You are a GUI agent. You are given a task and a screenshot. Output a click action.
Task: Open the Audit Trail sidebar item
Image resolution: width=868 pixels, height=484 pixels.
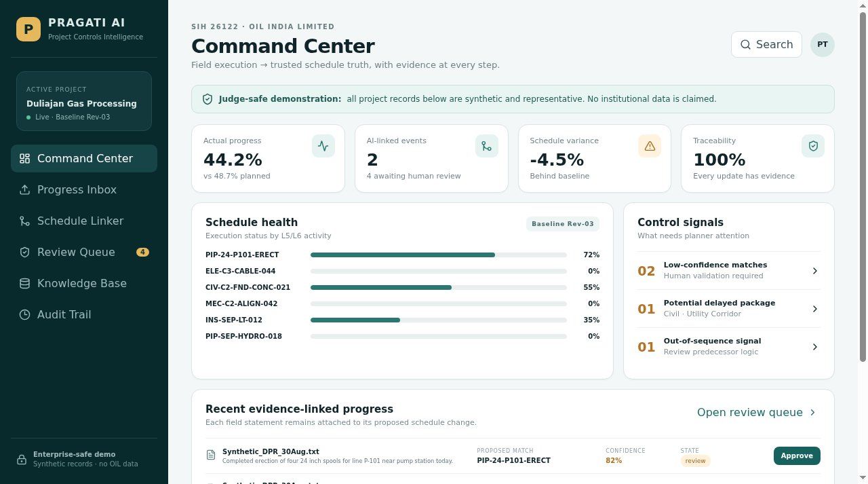click(84, 315)
